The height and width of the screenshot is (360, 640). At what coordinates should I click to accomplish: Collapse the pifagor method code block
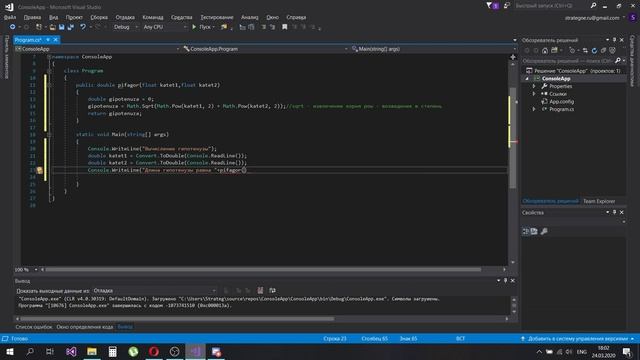coord(49,85)
